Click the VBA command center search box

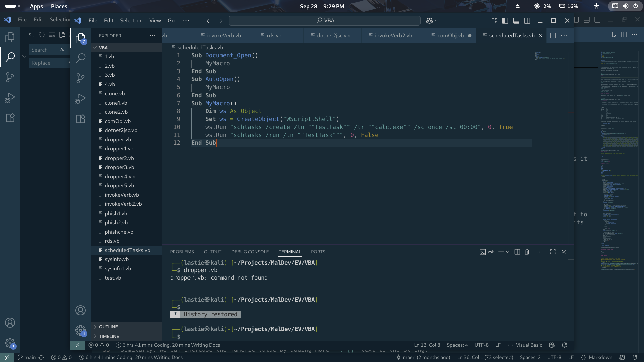[324, 21]
